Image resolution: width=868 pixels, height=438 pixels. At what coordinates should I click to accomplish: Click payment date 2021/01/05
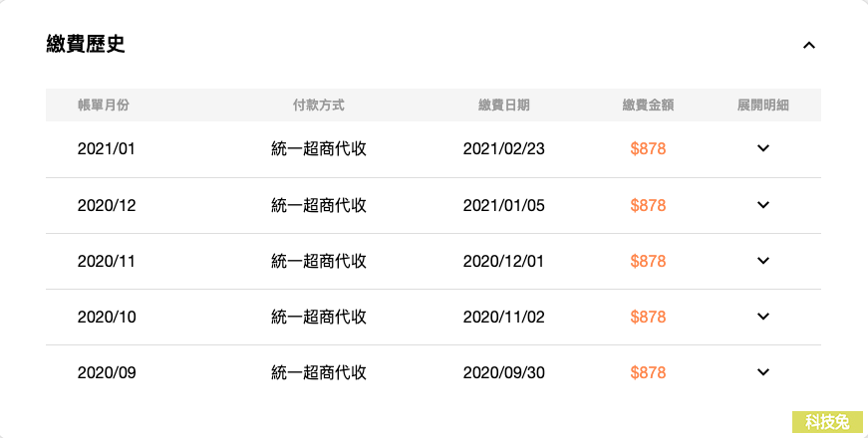[x=503, y=206]
